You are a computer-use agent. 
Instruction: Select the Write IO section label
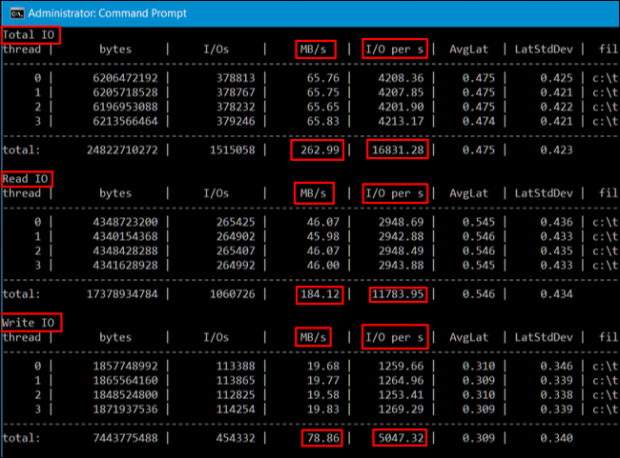coord(30,322)
